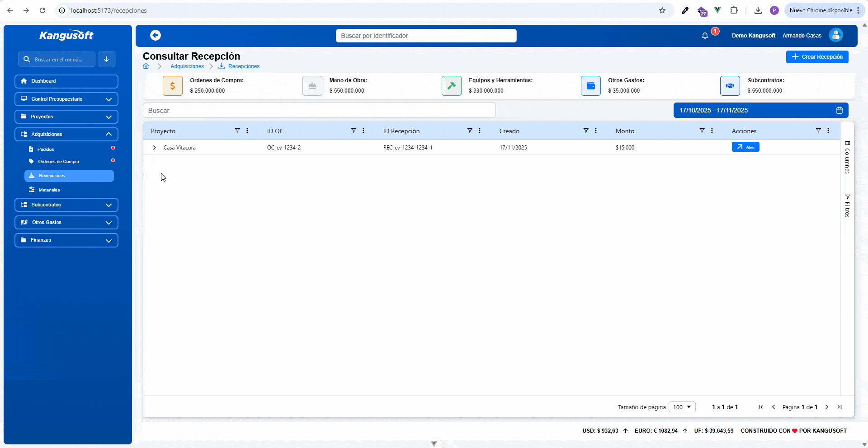Filter the Monto column

[x=702, y=131]
